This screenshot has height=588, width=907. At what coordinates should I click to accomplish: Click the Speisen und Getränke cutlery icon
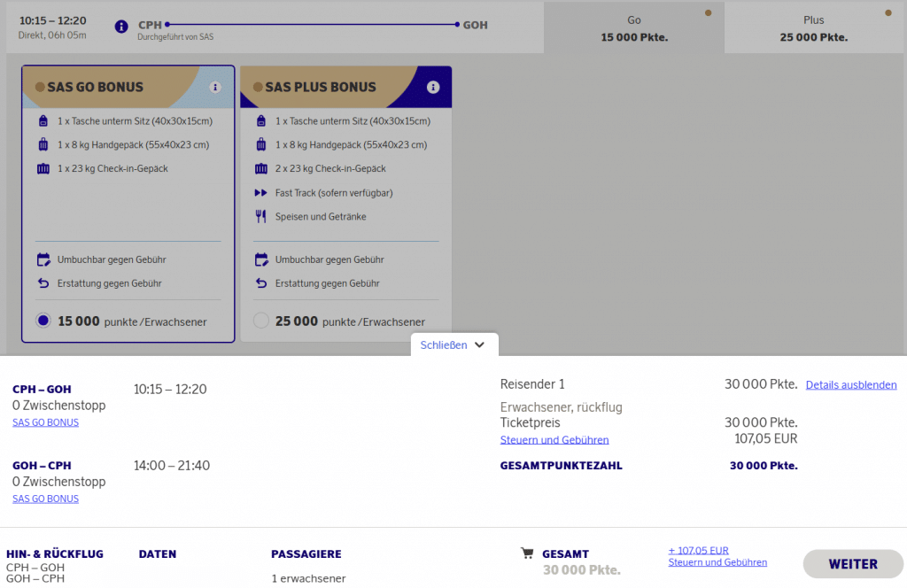click(260, 216)
